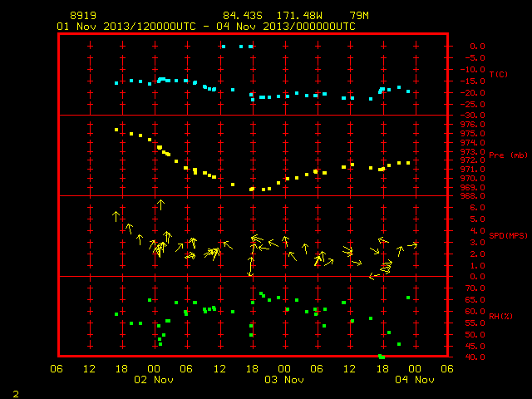Click the 04 Nov date label
The image size is (532, 399).
point(415,380)
